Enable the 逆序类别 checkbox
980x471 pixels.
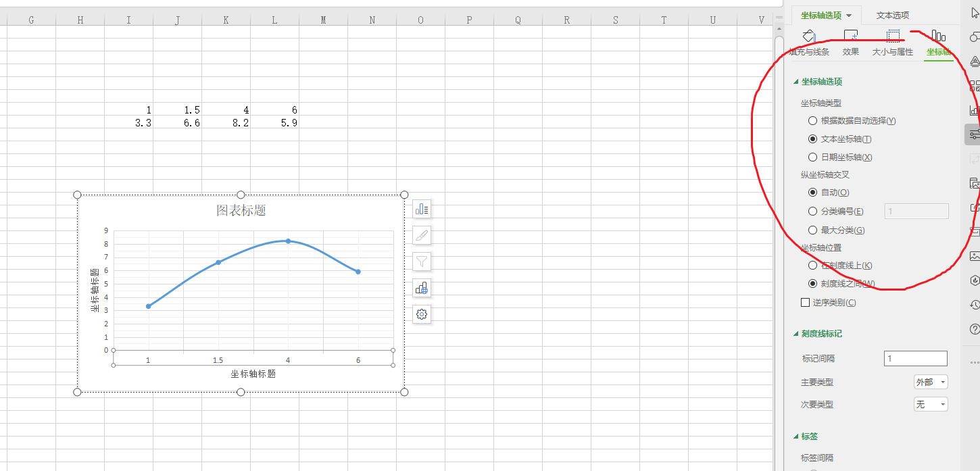click(x=806, y=303)
